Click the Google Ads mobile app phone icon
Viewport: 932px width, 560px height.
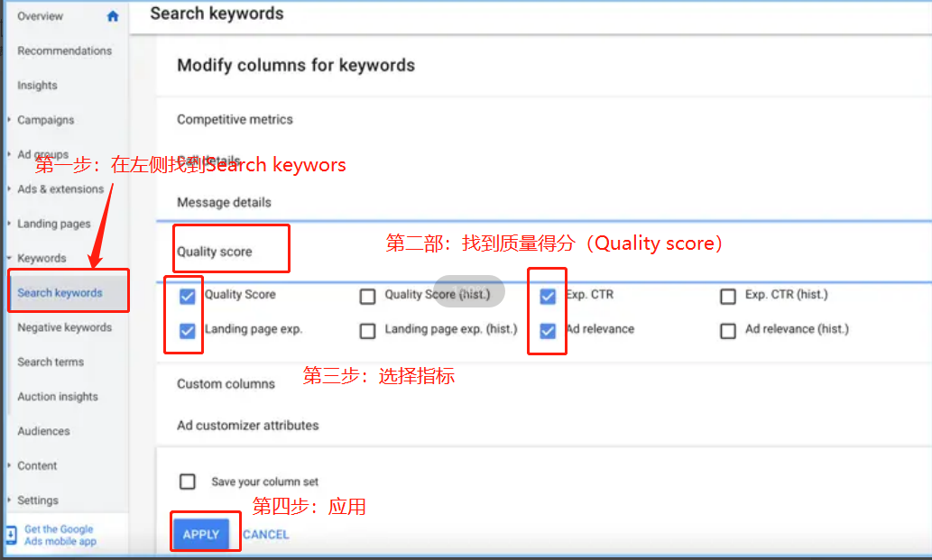11,535
